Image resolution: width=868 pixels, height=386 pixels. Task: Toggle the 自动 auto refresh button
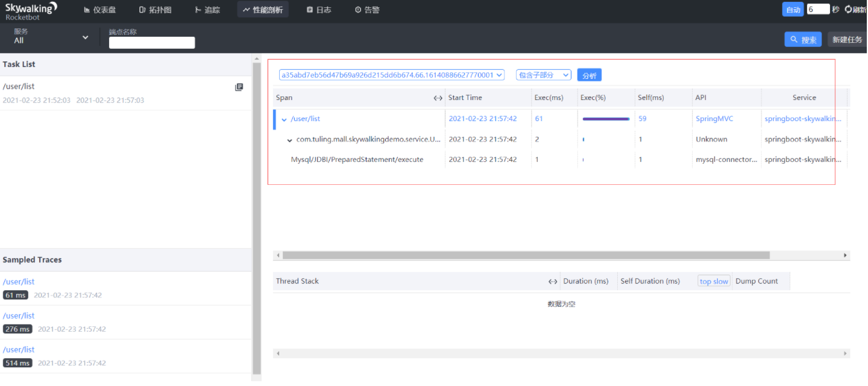click(793, 10)
